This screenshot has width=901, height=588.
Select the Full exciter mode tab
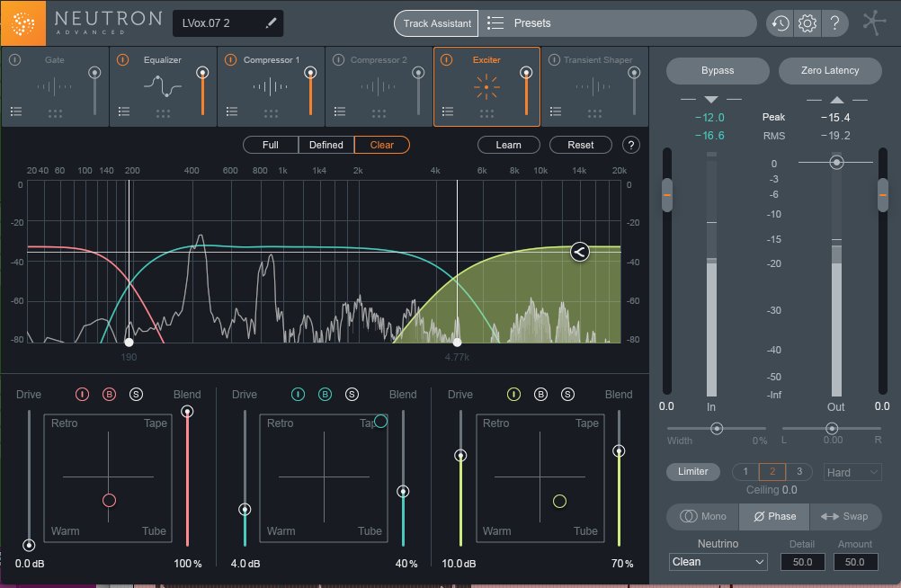pos(271,145)
